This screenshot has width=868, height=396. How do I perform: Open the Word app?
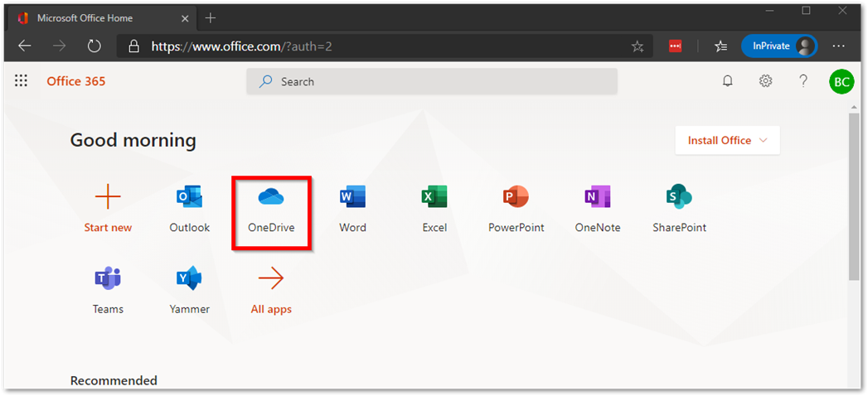(x=352, y=209)
